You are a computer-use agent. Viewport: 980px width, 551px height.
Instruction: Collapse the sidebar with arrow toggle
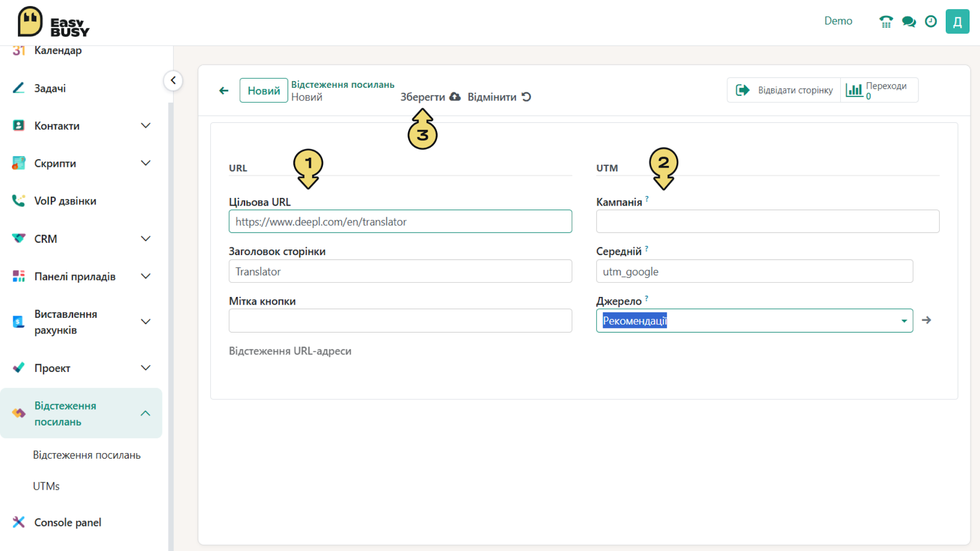click(x=173, y=81)
